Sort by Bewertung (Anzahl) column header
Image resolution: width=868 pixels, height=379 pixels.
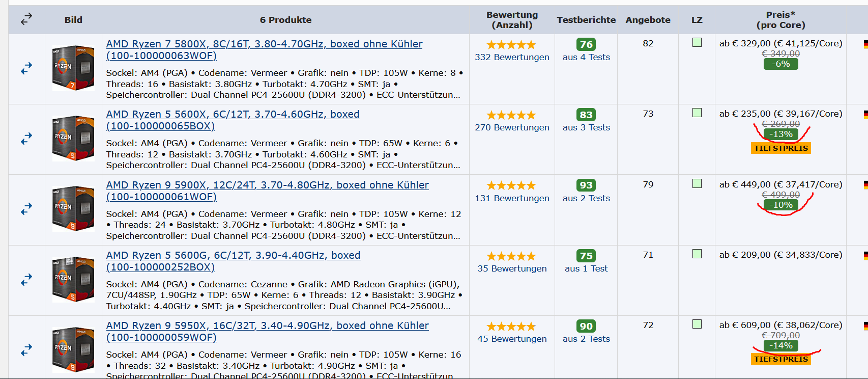(512, 20)
